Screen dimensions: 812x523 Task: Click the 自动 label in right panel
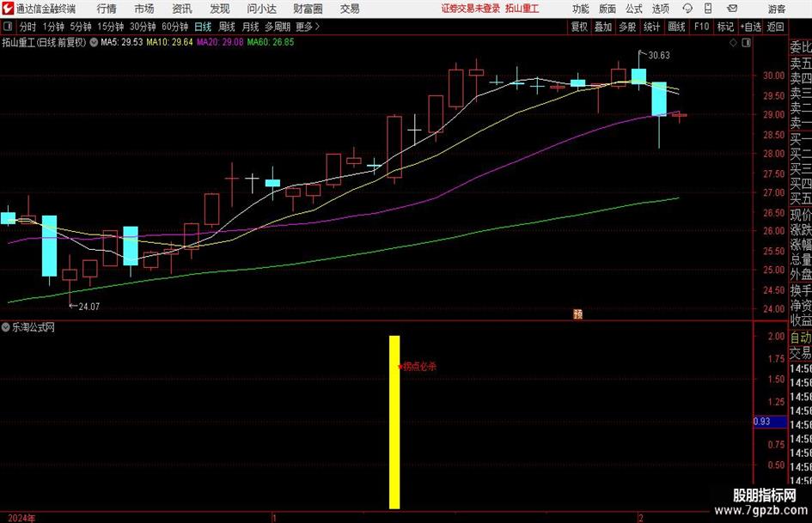[x=801, y=338]
